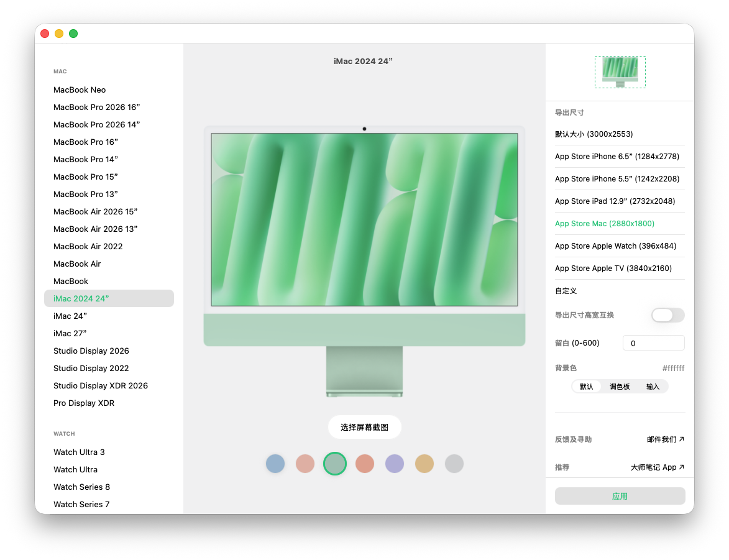Switch to 输入 background option
729x560 pixels.
653,387
